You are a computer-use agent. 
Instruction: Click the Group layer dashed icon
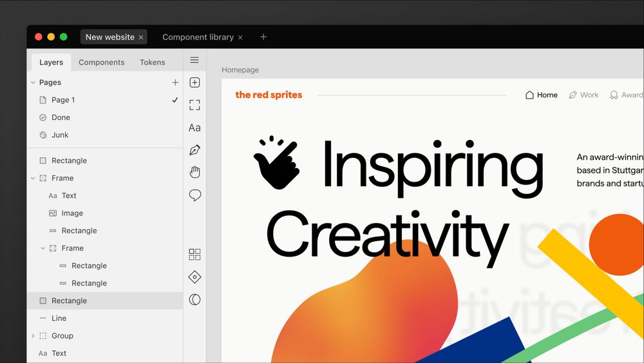tap(43, 336)
